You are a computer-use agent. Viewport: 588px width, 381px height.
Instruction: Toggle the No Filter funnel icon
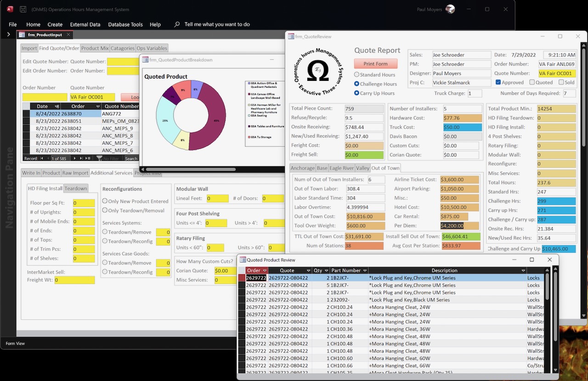pos(100,158)
